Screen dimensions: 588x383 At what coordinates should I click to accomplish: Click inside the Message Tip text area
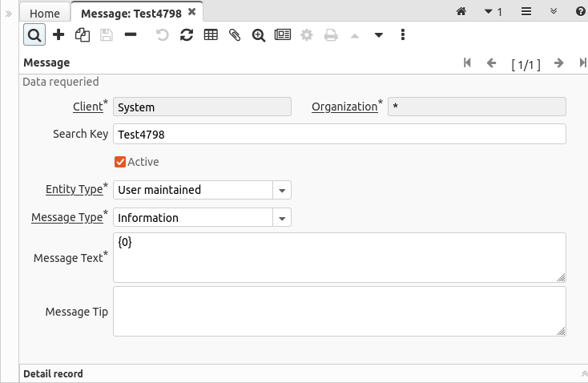340,312
